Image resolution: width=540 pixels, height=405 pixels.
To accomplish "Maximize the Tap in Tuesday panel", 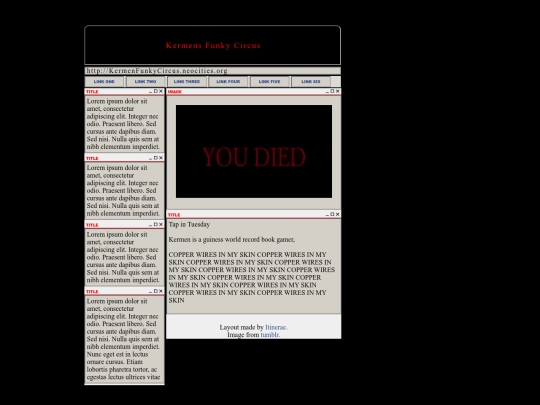I will point(332,214).
